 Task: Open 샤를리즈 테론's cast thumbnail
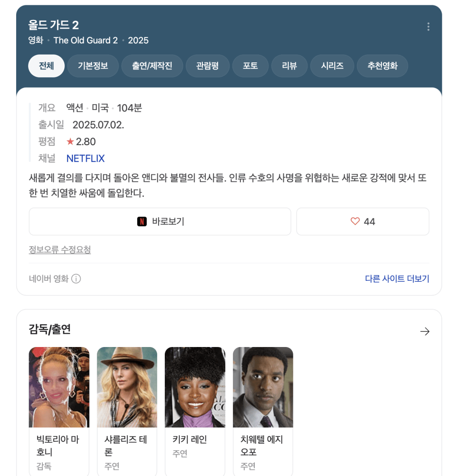pyautogui.click(x=127, y=387)
